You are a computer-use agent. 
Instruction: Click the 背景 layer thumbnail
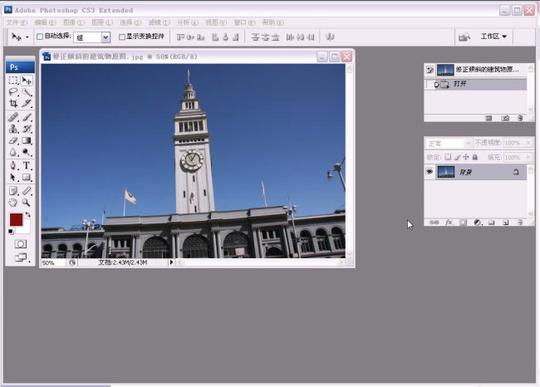tap(446, 172)
